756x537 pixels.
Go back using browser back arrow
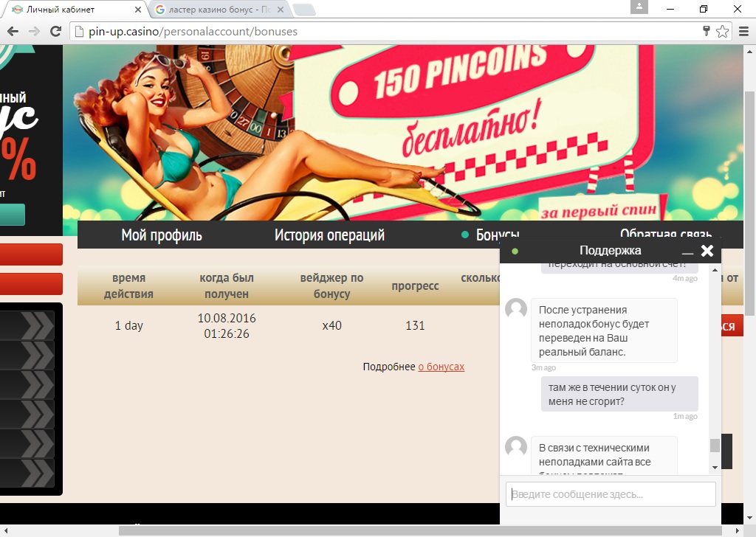pos(13,31)
